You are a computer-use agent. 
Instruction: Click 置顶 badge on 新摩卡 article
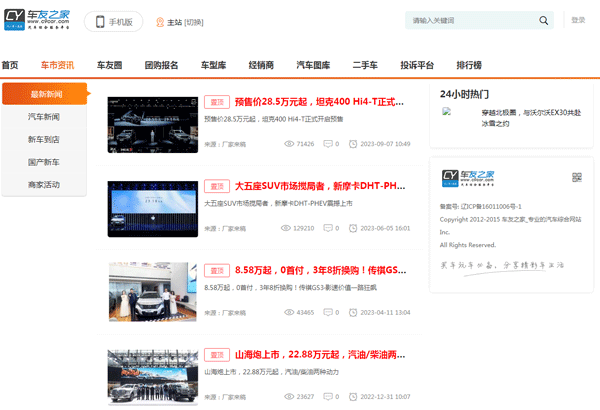point(217,186)
